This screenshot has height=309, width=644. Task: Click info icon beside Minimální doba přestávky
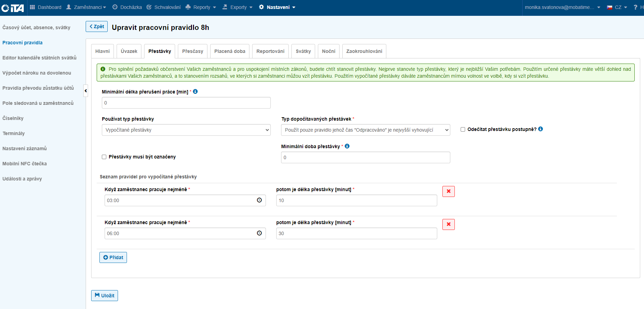pyautogui.click(x=347, y=146)
